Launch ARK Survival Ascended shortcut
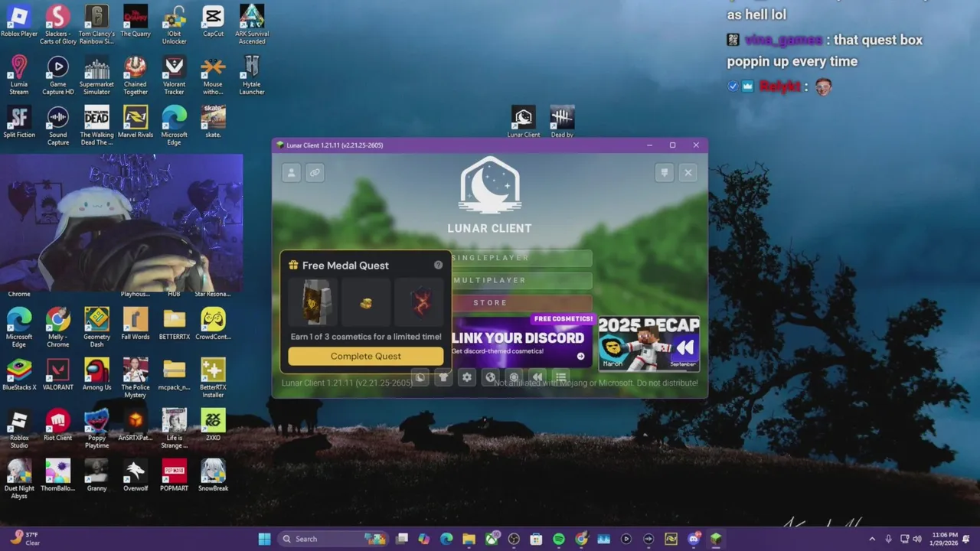This screenshot has height=551, width=980. 252,24
